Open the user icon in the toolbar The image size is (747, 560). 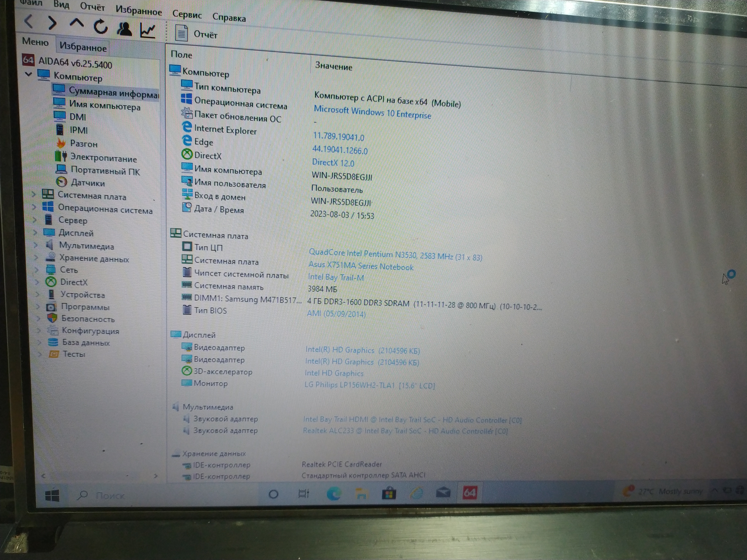(124, 29)
